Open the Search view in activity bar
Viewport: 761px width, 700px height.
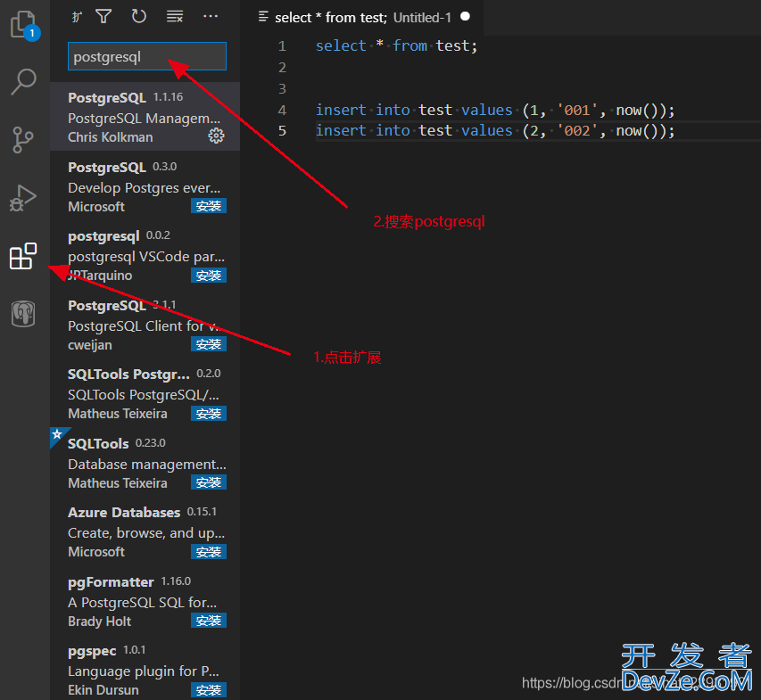coord(23,81)
